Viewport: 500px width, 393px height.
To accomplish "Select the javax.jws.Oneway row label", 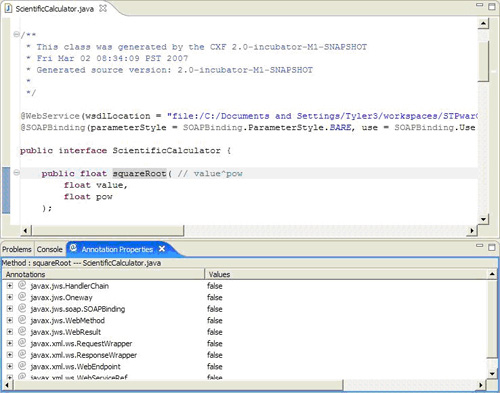I will 61,298.
